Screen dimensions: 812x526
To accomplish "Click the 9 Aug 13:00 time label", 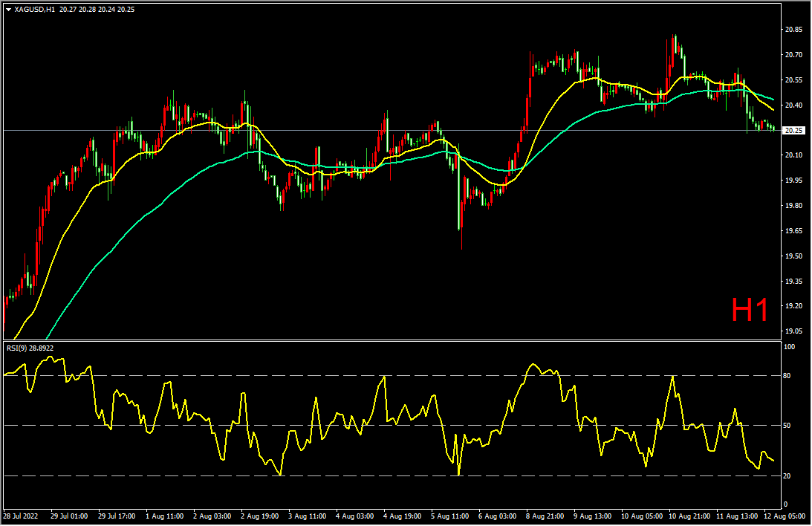I will pos(593,516).
